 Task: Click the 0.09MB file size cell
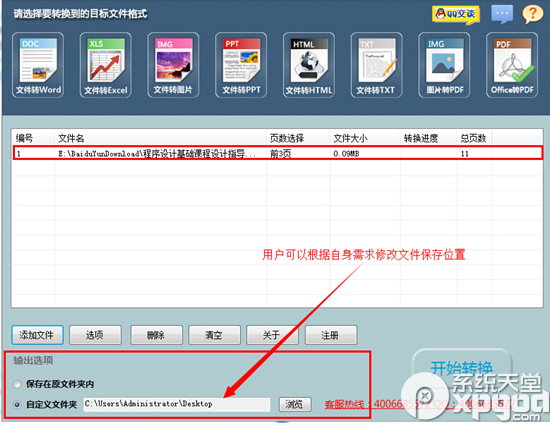(346, 154)
